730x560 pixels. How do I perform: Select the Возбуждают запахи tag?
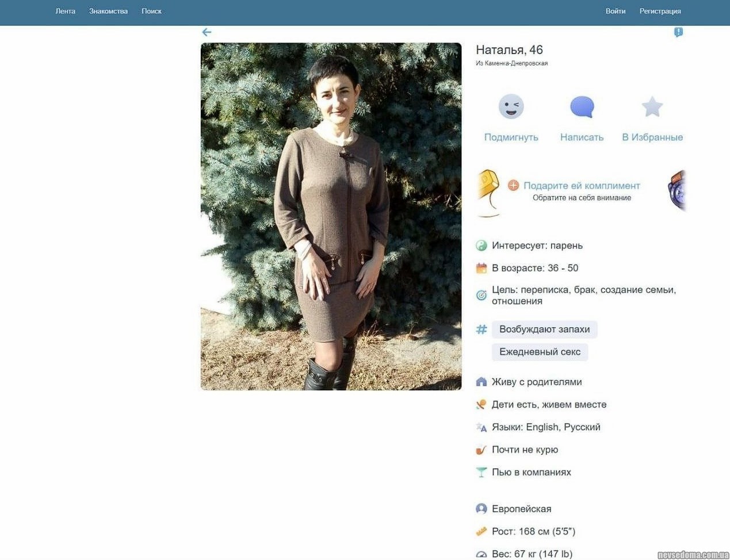pyautogui.click(x=544, y=329)
